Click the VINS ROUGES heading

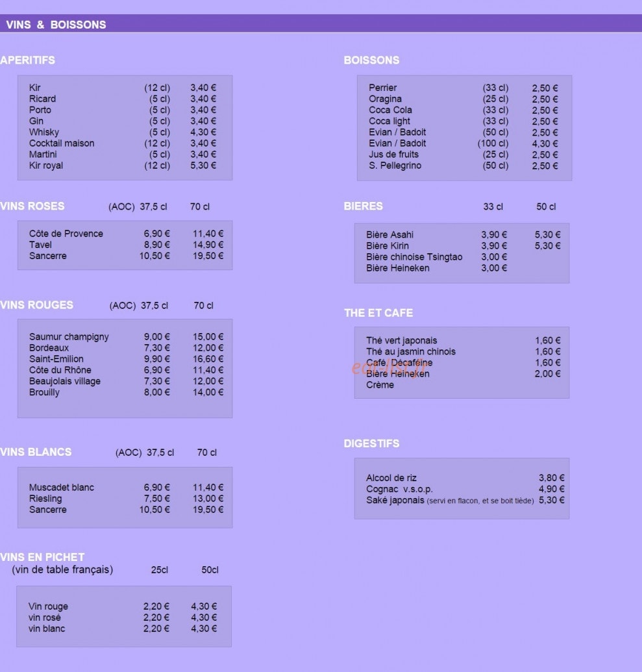click(x=36, y=305)
